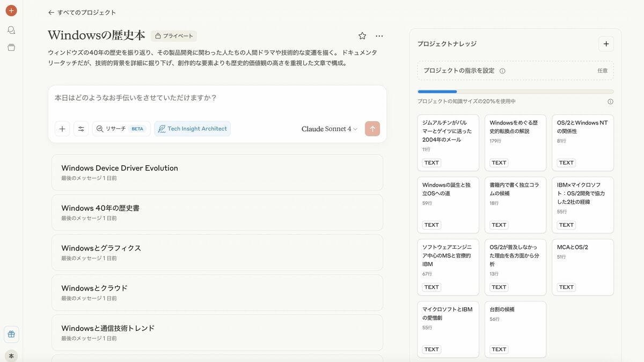
Task: Select the Tech Insight Architect style
Action: [193, 129]
